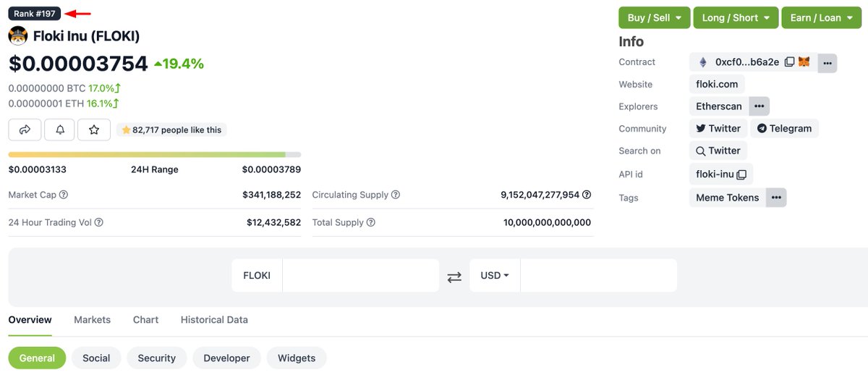The height and width of the screenshot is (375, 868).
Task: Click the 0xcf0...b6a2e contract address
Action: [747, 62]
